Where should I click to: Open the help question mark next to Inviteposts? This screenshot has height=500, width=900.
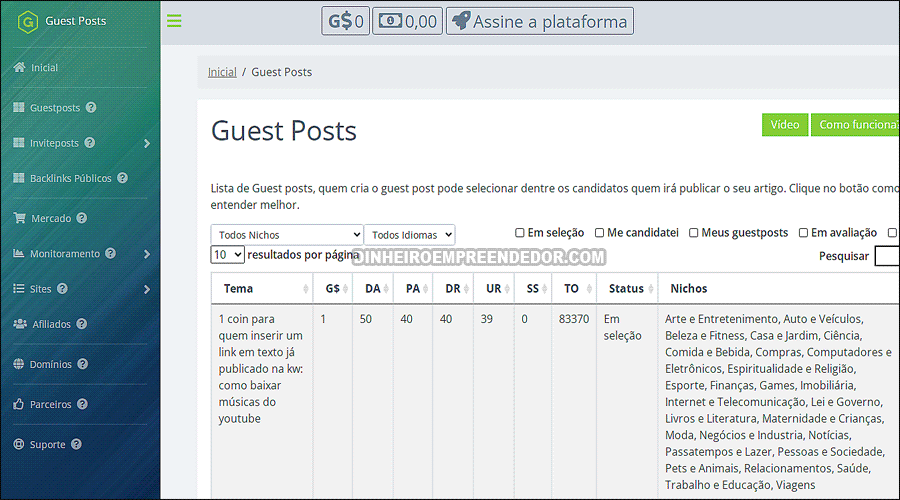90,142
